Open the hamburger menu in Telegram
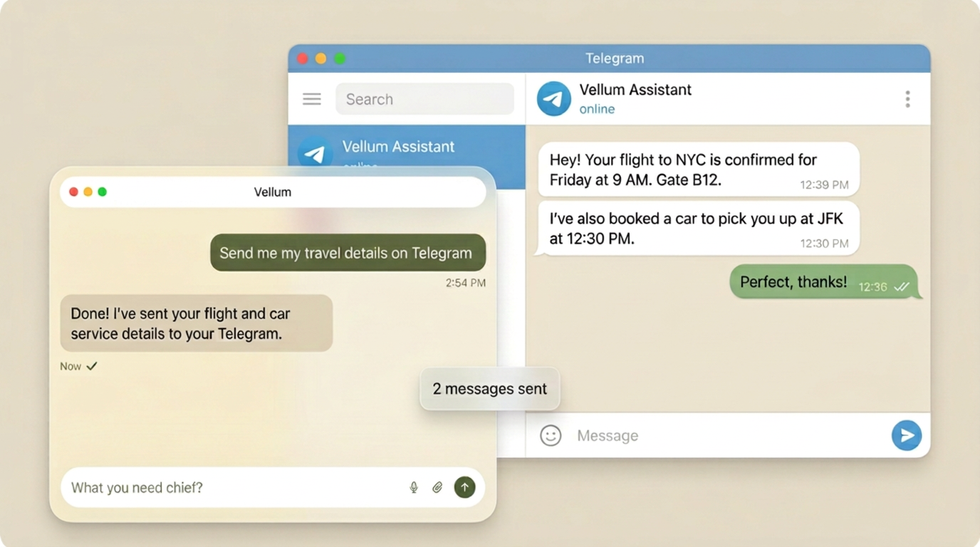This screenshot has height=547, width=980. coord(311,99)
